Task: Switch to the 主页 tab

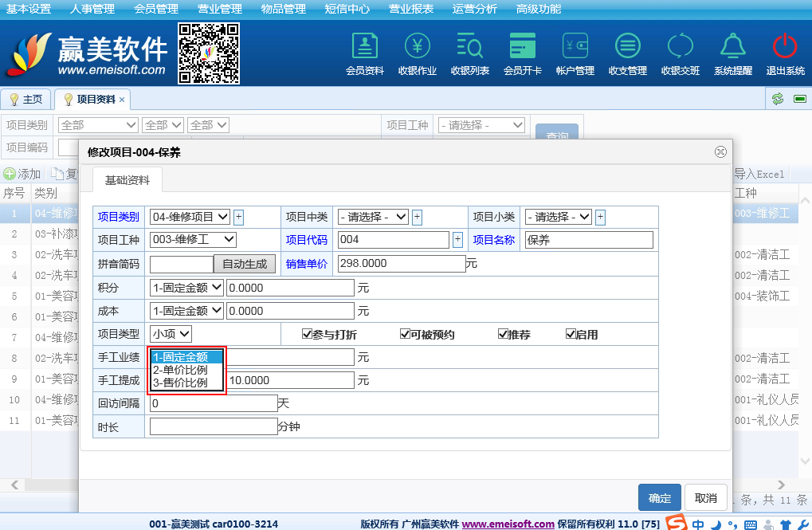Action: click(x=26, y=100)
